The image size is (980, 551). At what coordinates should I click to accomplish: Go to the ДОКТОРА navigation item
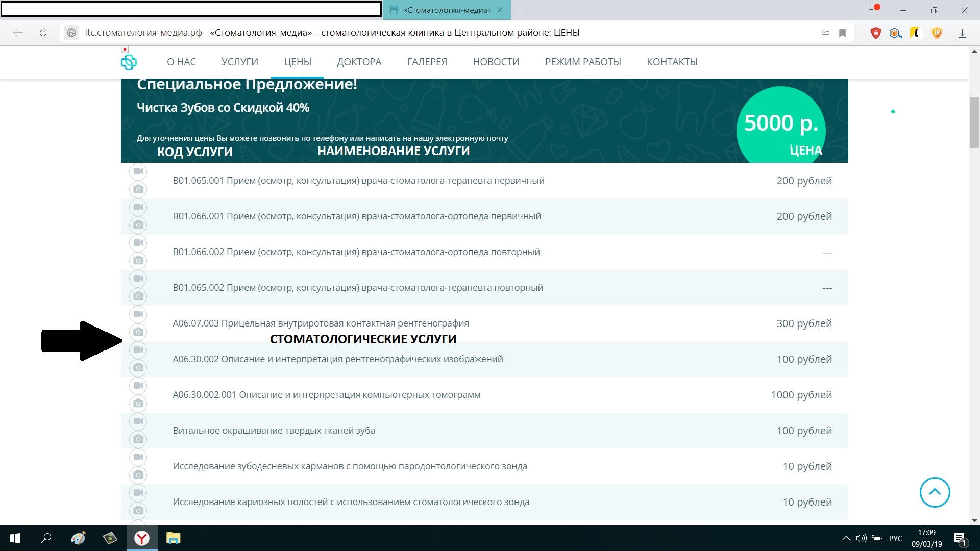point(359,62)
